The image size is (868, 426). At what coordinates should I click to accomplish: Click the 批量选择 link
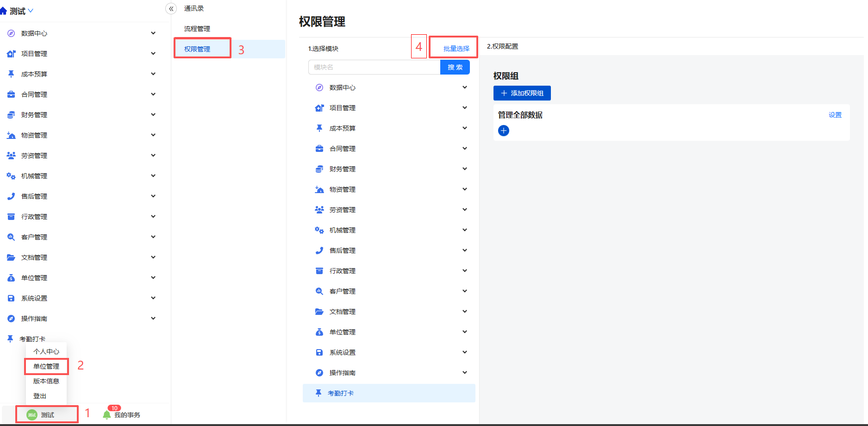pos(456,49)
